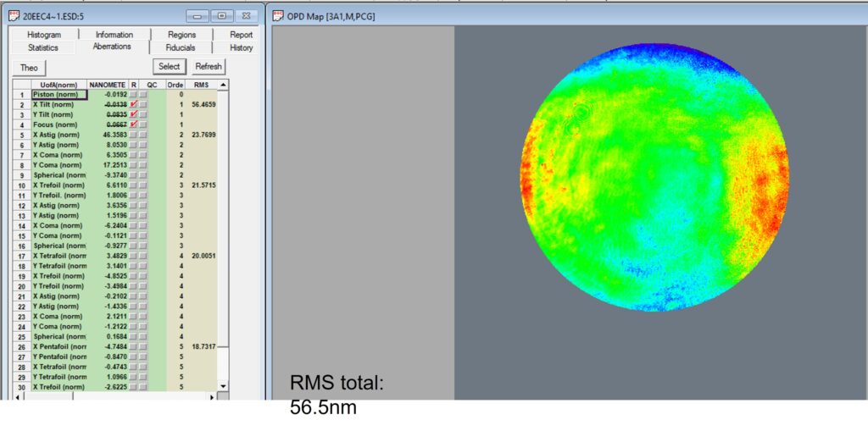Click the NANOMETE column header
868x431 pixels.
[108, 85]
